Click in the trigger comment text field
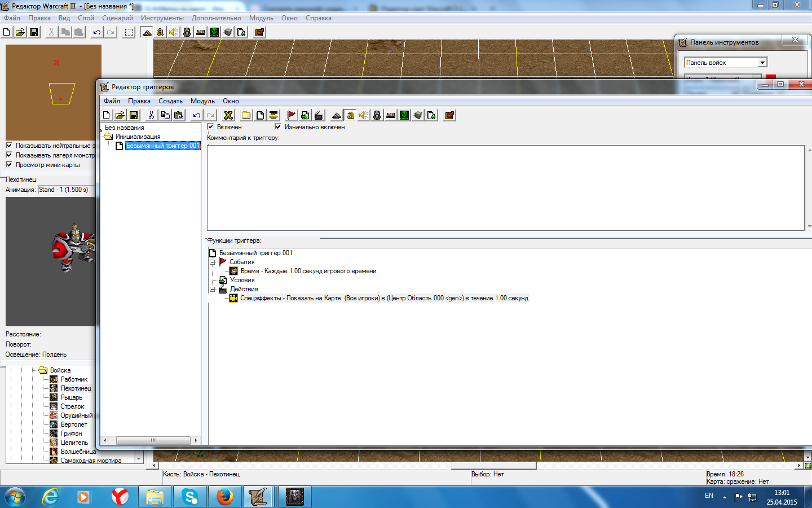812x508 pixels. click(505, 188)
